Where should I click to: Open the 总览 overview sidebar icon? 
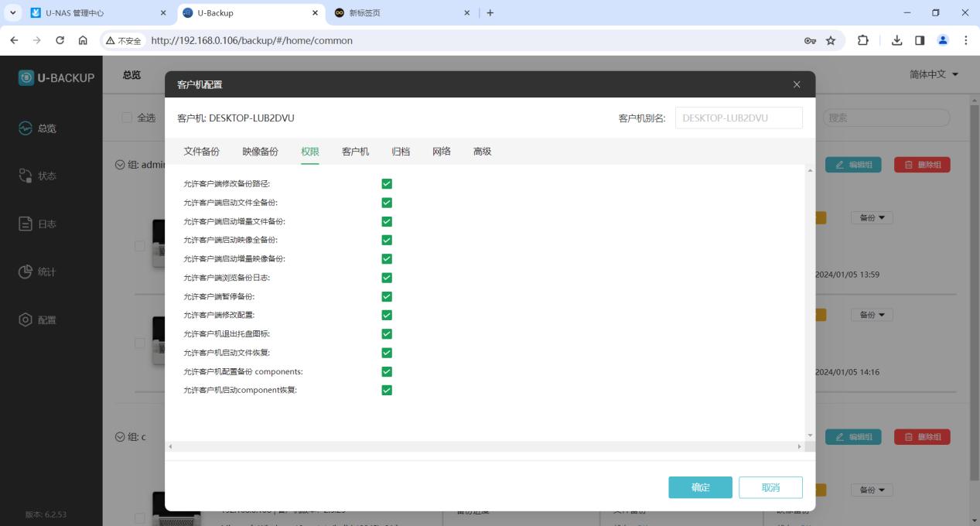tap(26, 128)
